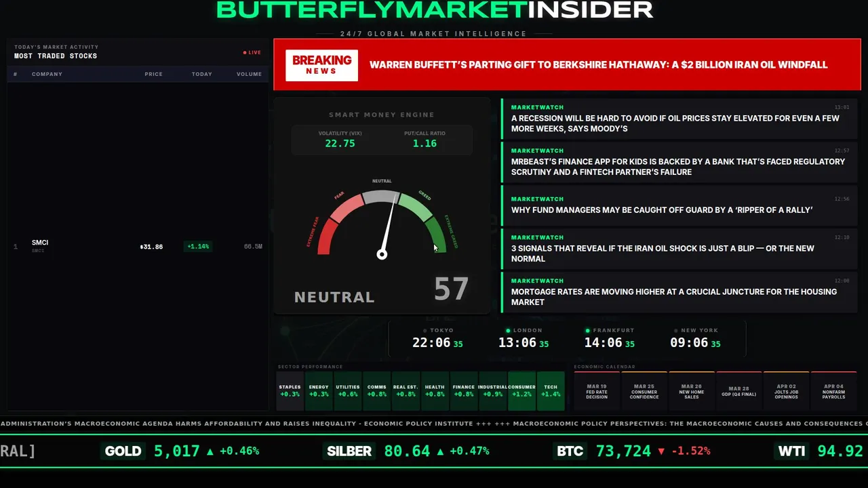This screenshot has width=868, height=488.
Task: Select the Utilities sector tile
Action: [348, 391]
